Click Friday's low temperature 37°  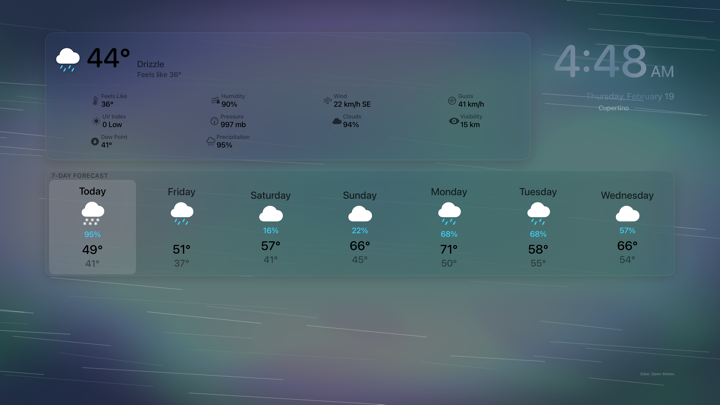click(181, 263)
